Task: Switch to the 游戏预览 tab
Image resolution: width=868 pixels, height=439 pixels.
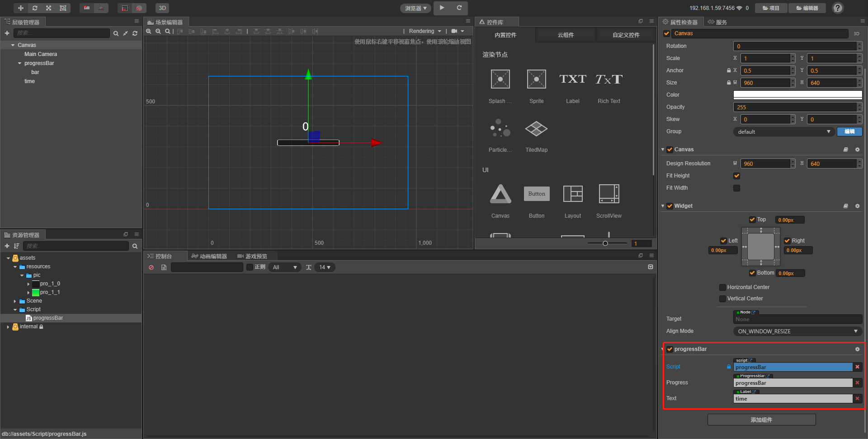Action: tap(252, 256)
